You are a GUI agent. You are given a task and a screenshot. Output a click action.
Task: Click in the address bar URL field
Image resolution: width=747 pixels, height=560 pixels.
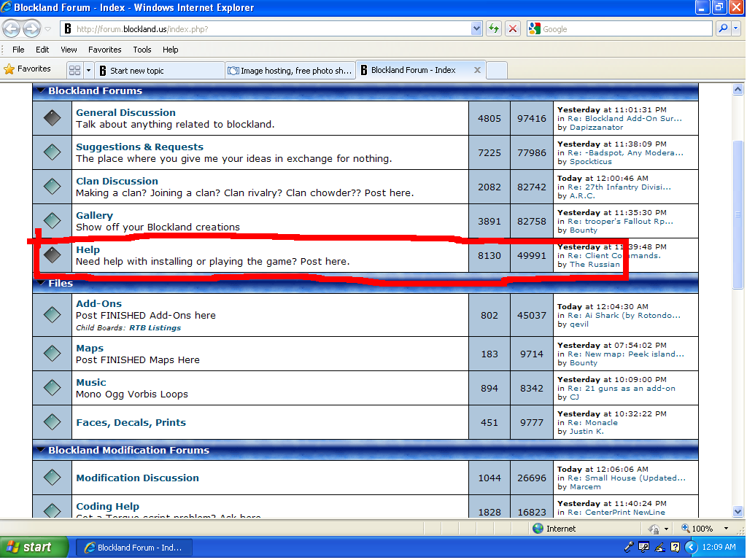(x=271, y=28)
